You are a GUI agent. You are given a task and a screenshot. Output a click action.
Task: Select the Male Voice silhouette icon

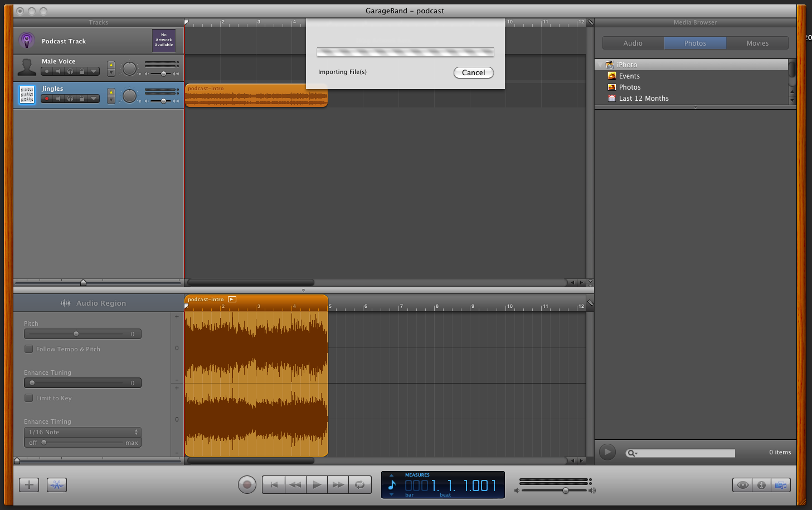pyautogui.click(x=27, y=67)
